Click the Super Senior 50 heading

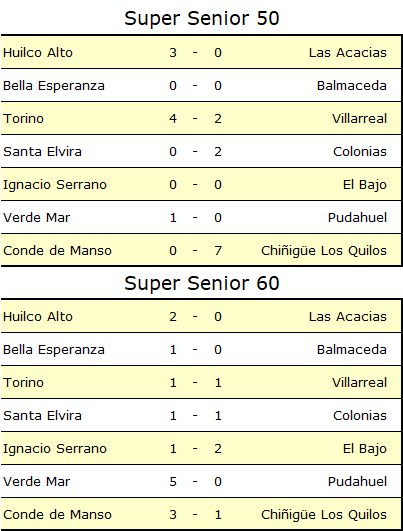[x=202, y=18]
